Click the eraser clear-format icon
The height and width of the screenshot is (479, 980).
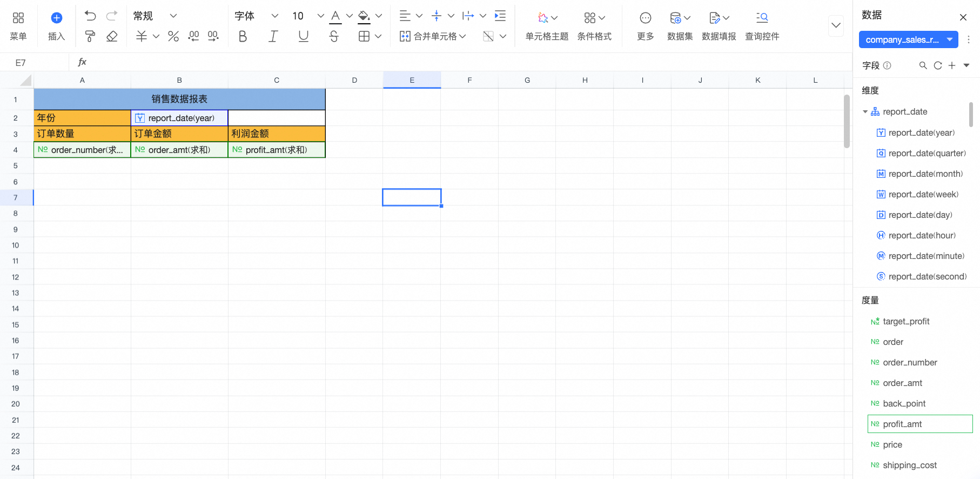[112, 36]
